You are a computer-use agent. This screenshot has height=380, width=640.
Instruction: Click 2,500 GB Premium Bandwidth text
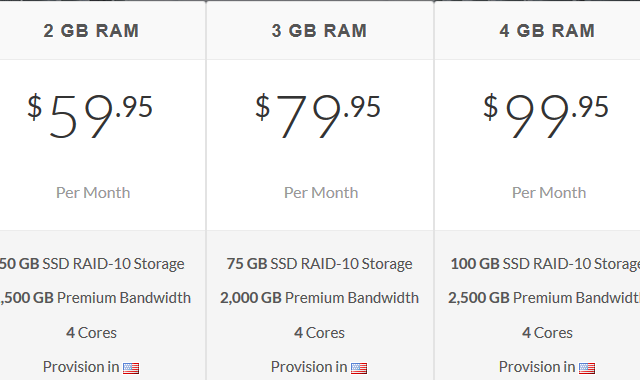pyautogui.click(x=544, y=298)
